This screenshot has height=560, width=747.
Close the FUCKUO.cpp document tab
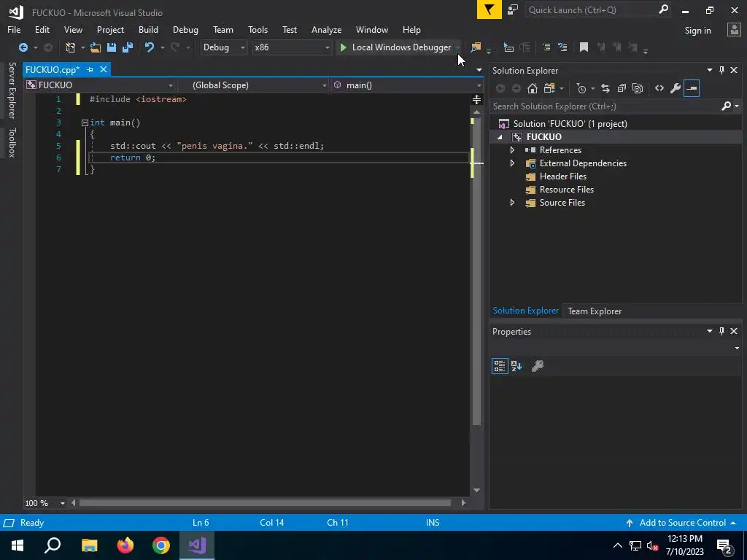click(x=104, y=69)
